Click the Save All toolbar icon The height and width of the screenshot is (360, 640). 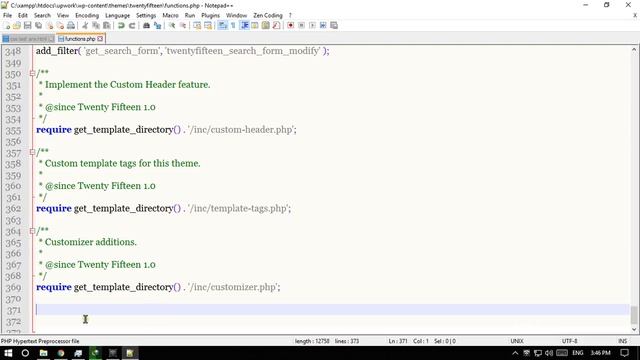pyautogui.click(x=38, y=25)
